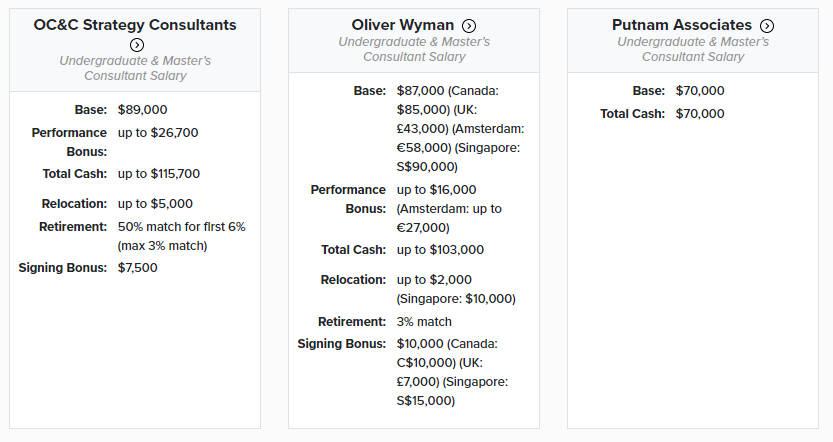Click the arrow icon under OC&C Strategy Consultants
The image size is (833, 442).
pyautogui.click(x=137, y=44)
